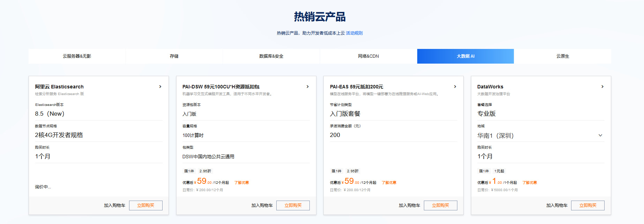644x224 pixels.
Task: Select the 8.5（New）version value
Action: pos(50,114)
